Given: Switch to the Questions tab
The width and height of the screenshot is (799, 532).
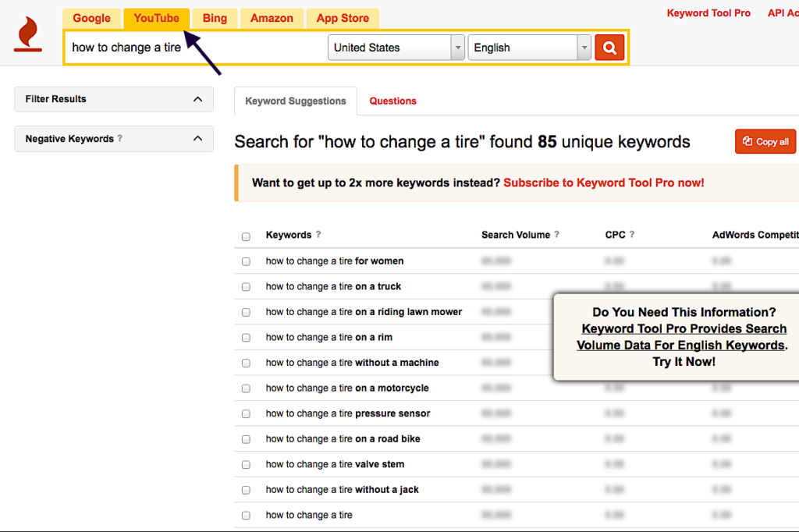Looking at the screenshot, I should pyautogui.click(x=392, y=101).
